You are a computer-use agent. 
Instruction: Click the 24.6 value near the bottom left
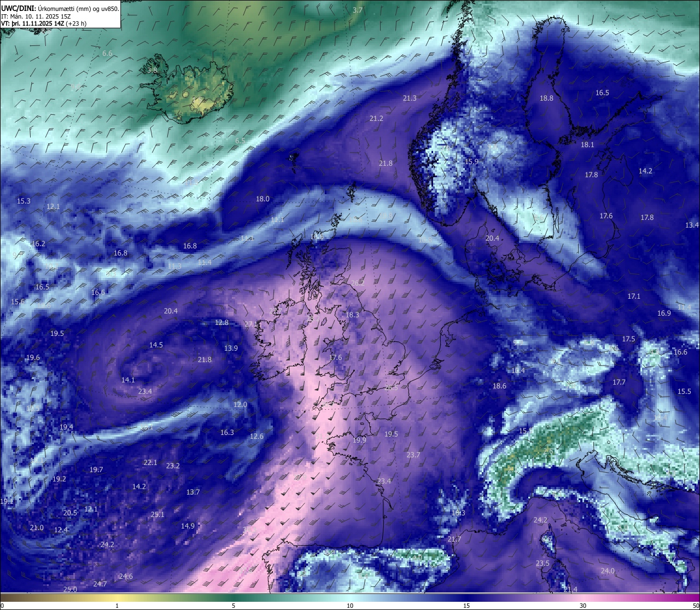coord(126,577)
